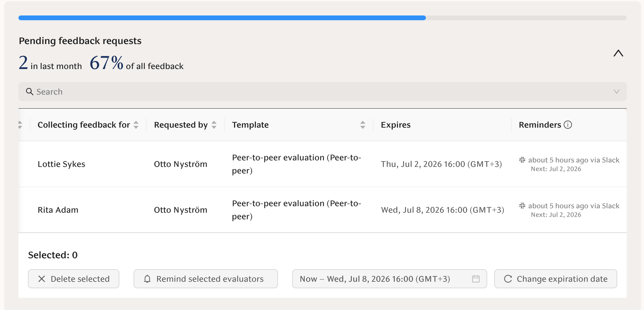Viewport: 644px width, 310px height.
Task: Click Slack icon in Lottie Sykes reminder
Action: (x=522, y=160)
